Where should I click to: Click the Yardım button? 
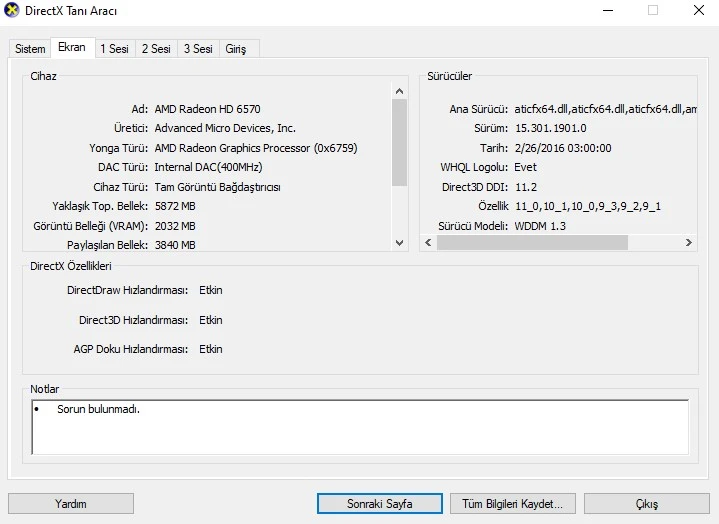point(71,504)
